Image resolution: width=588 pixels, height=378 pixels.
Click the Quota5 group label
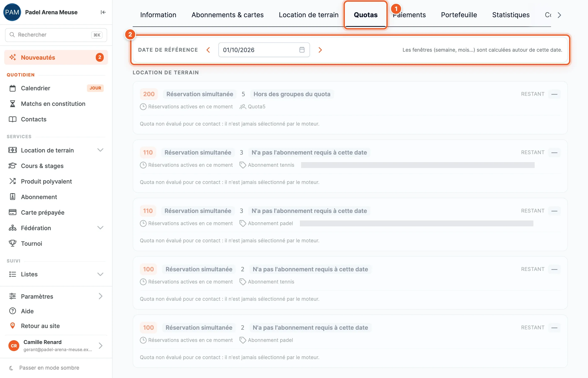coord(256,106)
